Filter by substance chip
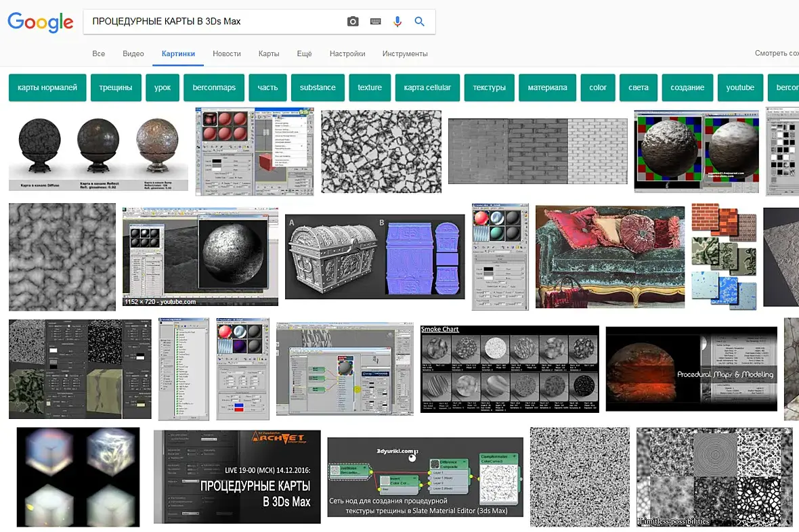 [x=318, y=87]
